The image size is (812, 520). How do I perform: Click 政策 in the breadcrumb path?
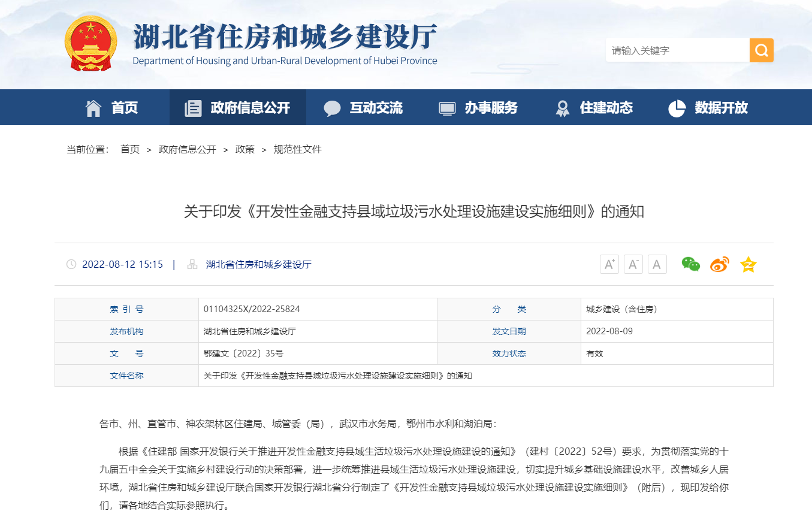(x=245, y=150)
